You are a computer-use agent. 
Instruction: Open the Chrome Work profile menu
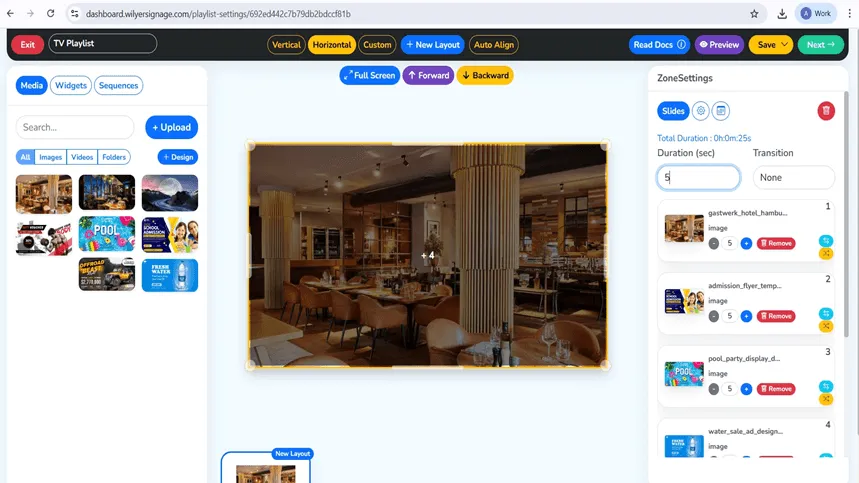[x=816, y=14]
